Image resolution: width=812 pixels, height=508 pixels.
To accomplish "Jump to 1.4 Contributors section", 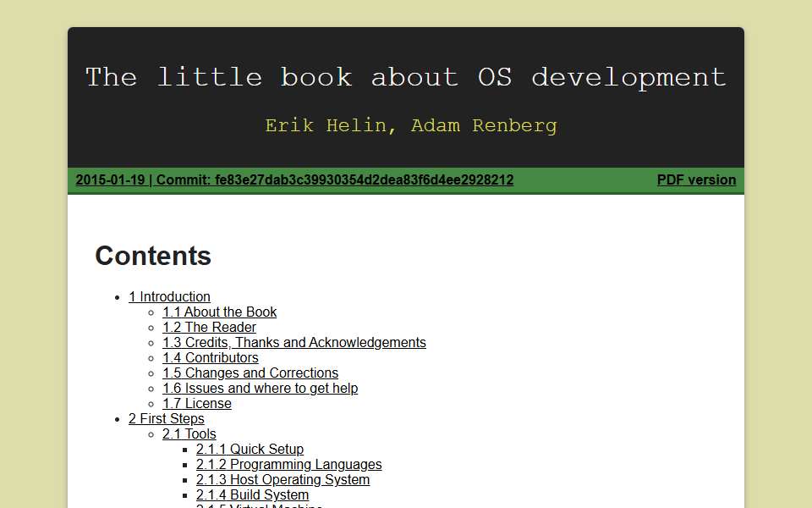I will (211, 357).
